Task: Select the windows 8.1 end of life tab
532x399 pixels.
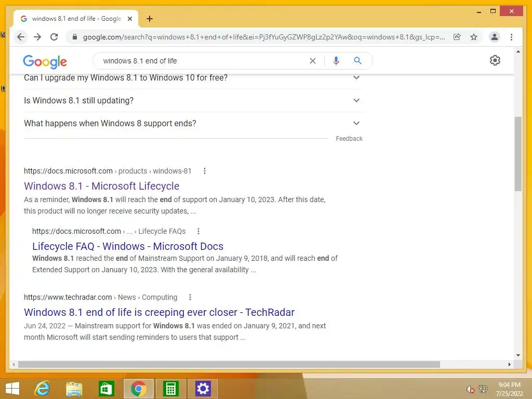Action: [x=76, y=19]
